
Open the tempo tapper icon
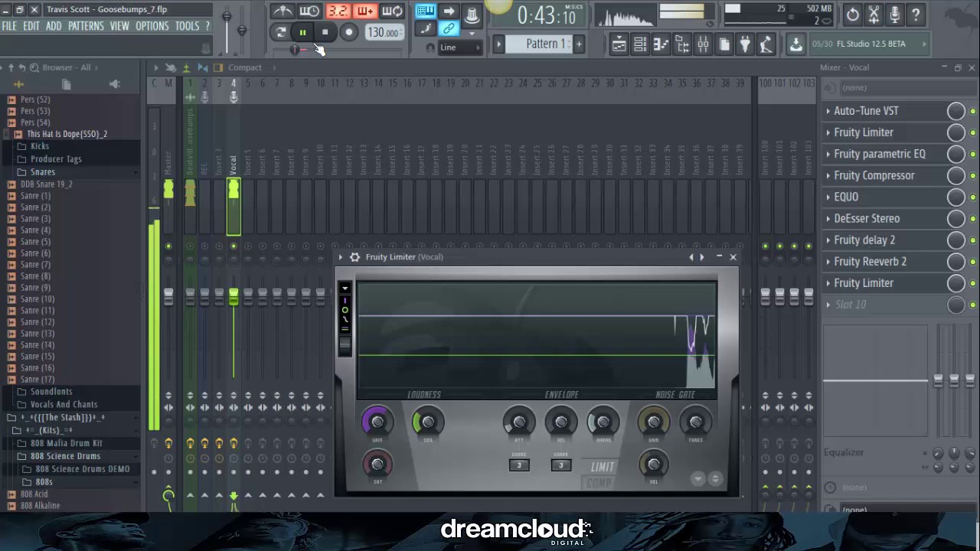pos(766,44)
